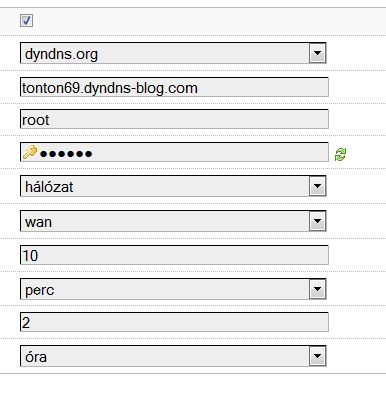Open the wan network dropdown
386x393 pixels.
tap(173, 221)
